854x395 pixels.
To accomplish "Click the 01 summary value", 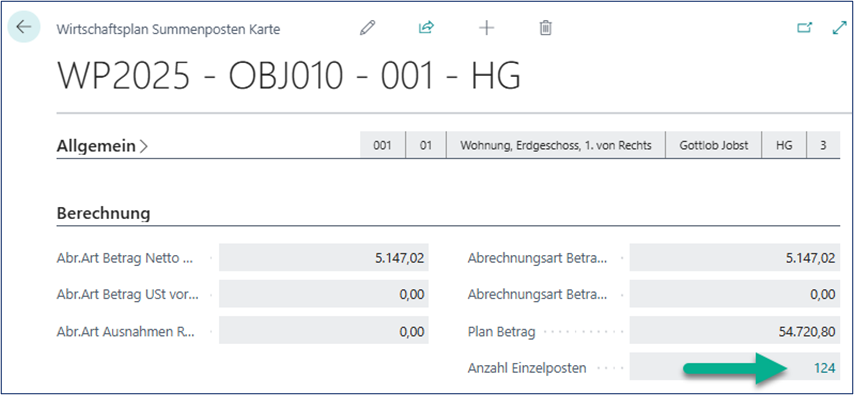I will point(426,145).
